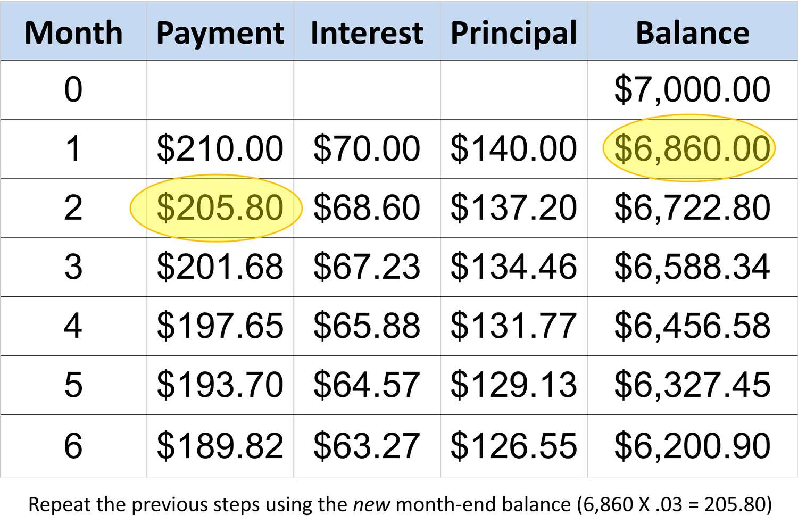Select the highlighted $205.80 payment cell
Image resolution: width=798 pixels, height=532 pixels.
[220, 207]
